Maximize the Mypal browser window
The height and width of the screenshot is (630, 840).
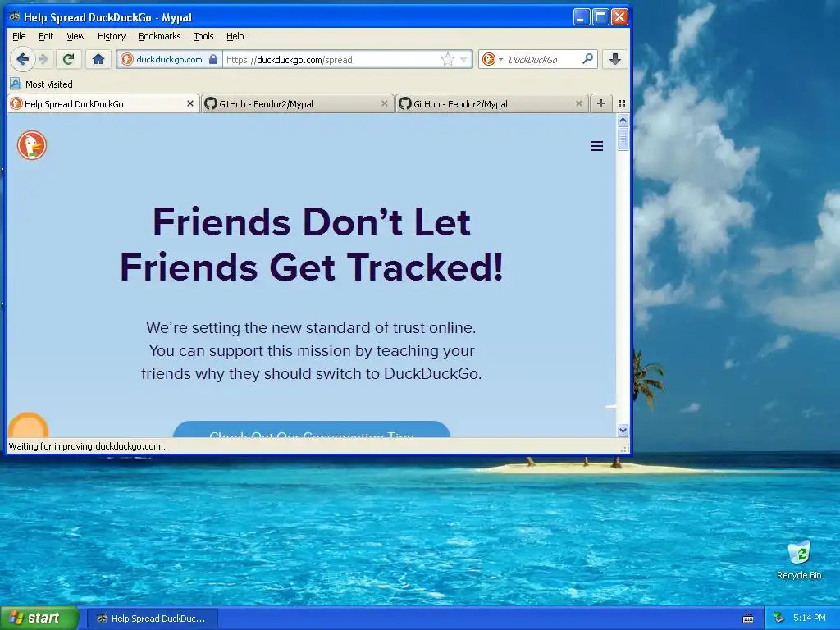pyautogui.click(x=600, y=17)
